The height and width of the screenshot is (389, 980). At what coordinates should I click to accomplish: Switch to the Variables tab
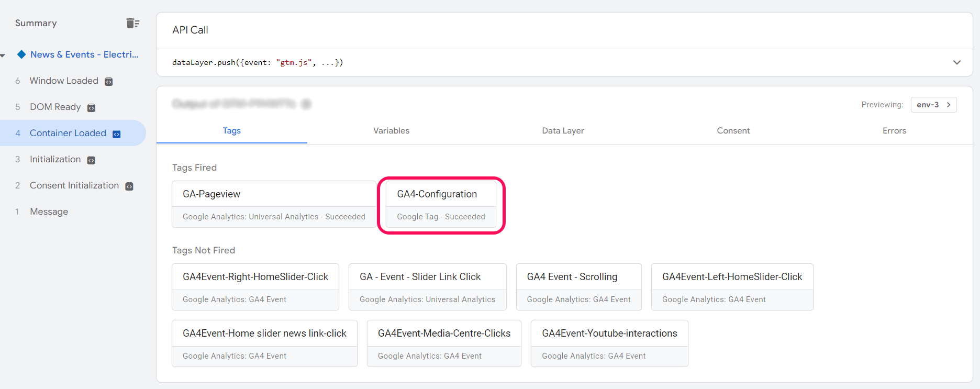click(391, 131)
